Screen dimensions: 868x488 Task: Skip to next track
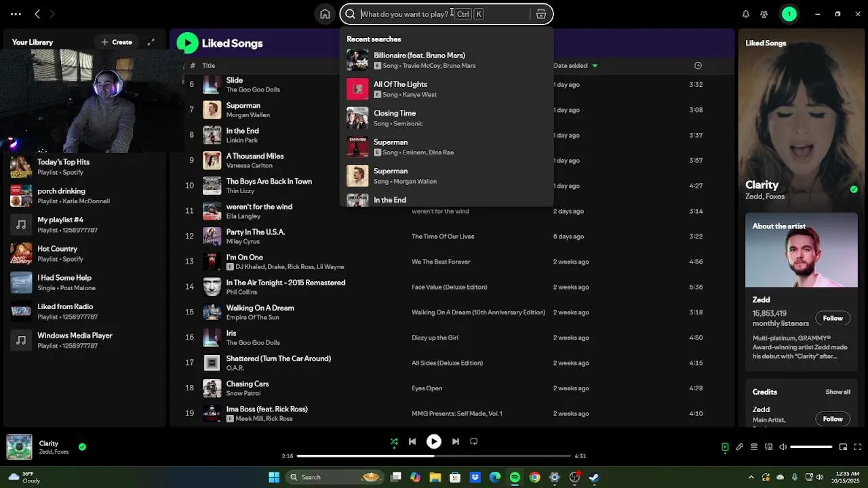tap(456, 441)
